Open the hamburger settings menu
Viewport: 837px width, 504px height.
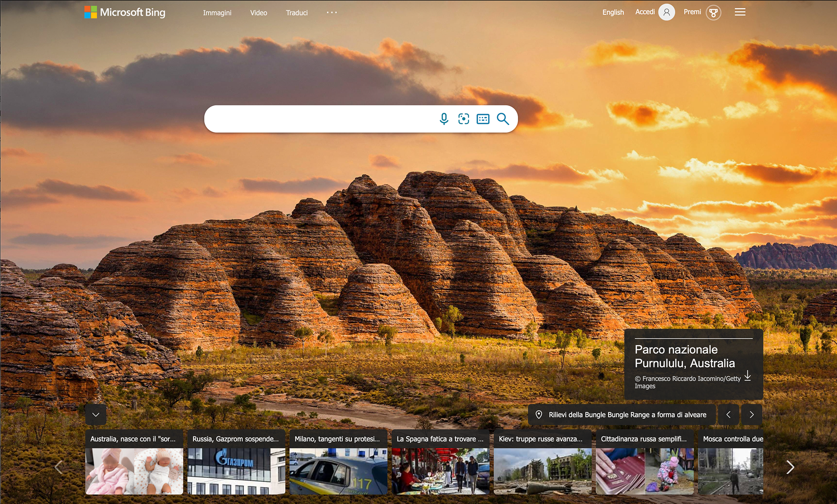click(740, 12)
